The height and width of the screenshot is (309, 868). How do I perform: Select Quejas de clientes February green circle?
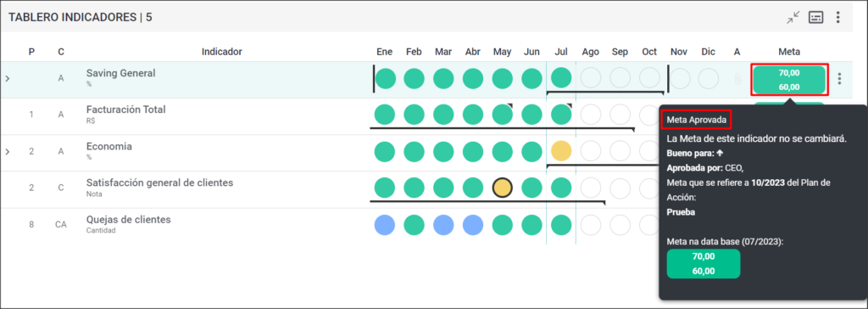(x=414, y=225)
